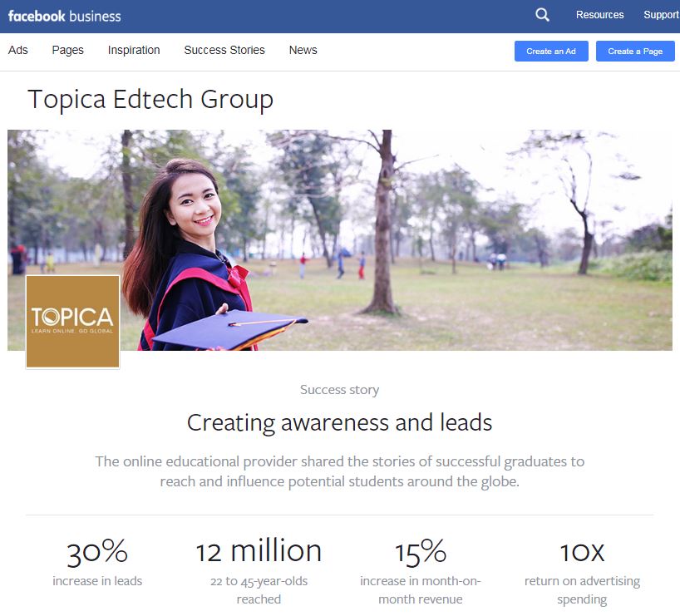Image resolution: width=680 pixels, height=616 pixels.
Task: Open the facebook business home logo
Action: [65, 16]
